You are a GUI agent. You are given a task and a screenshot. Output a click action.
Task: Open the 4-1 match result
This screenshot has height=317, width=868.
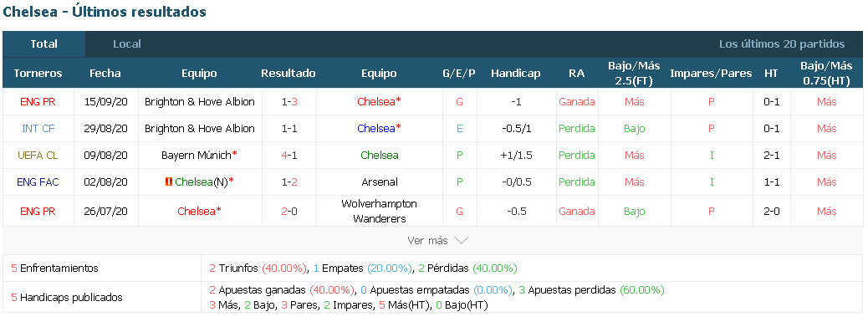point(288,156)
